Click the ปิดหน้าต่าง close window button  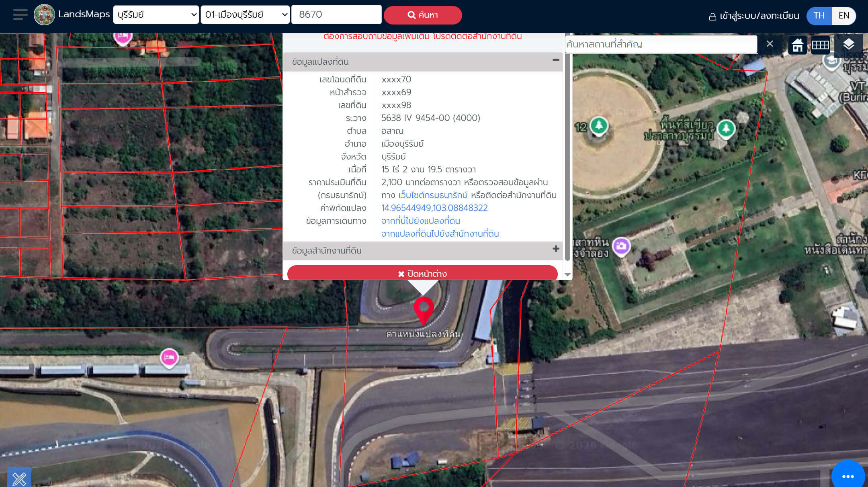[422, 273]
